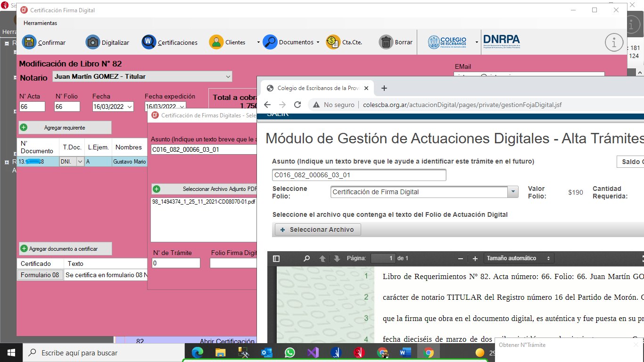Open the Fecha date picker dropdown
The image size is (644, 362).
[129, 107]
